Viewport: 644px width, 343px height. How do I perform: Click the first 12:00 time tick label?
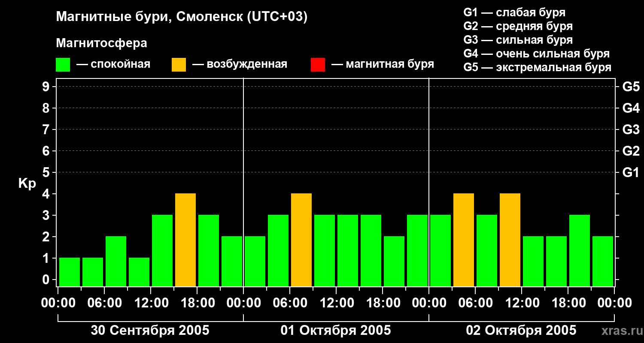pos(151,303)
